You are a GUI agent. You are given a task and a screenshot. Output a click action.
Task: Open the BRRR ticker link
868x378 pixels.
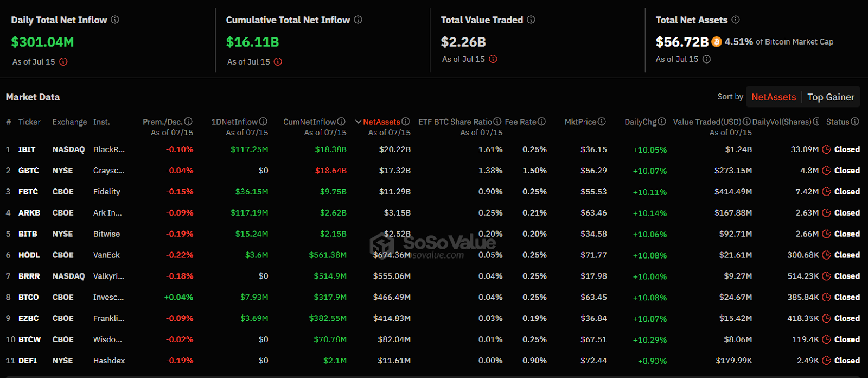click(x=29, y=276)
